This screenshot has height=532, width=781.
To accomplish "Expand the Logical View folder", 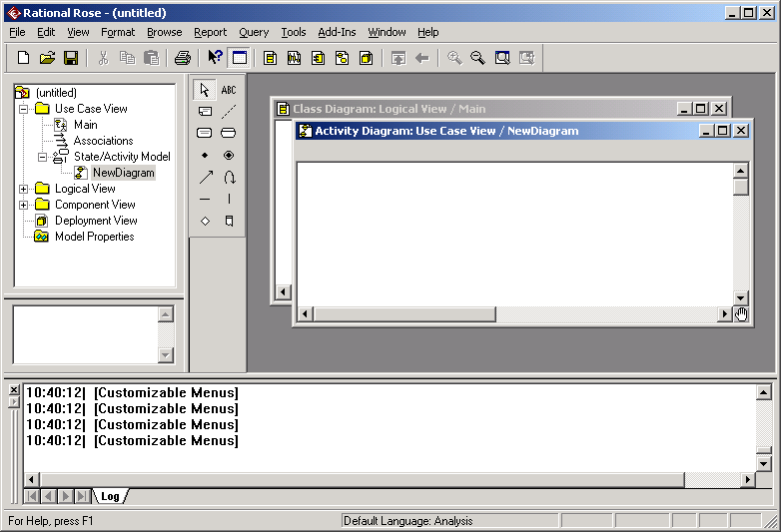I will [x=23, y=189].
